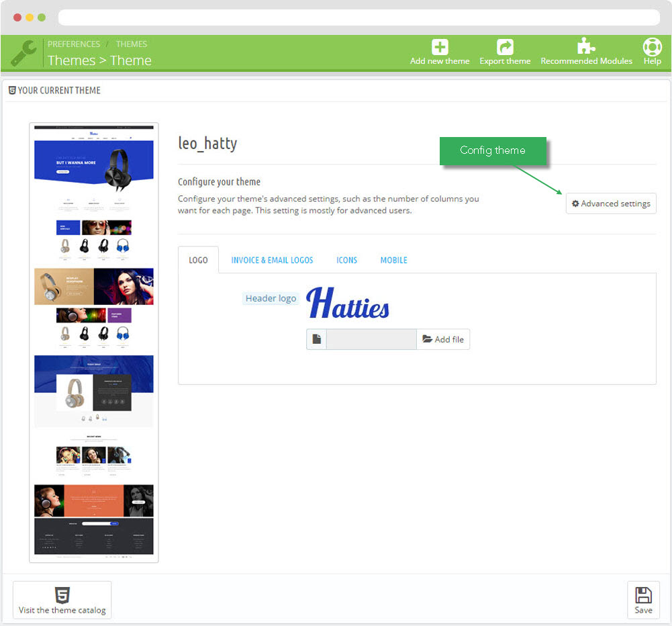This screenshot has width=672, height=626.
Task: Visit the theme catalog
Action: point(62,600)
